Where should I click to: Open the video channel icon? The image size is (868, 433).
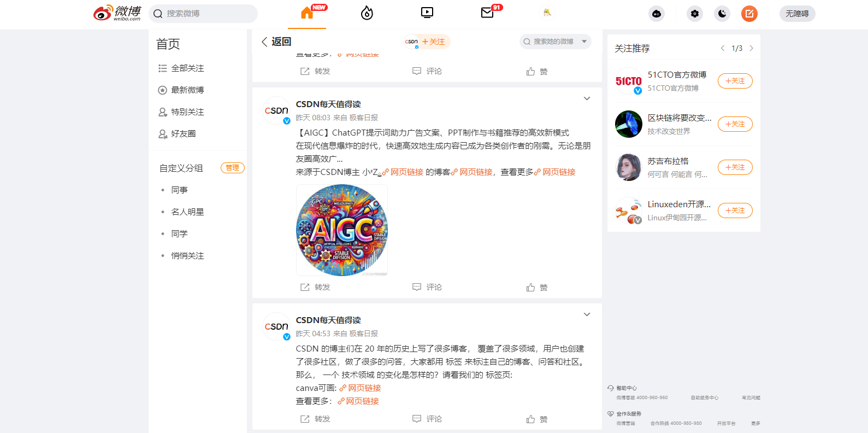click(x=427, y=13)
